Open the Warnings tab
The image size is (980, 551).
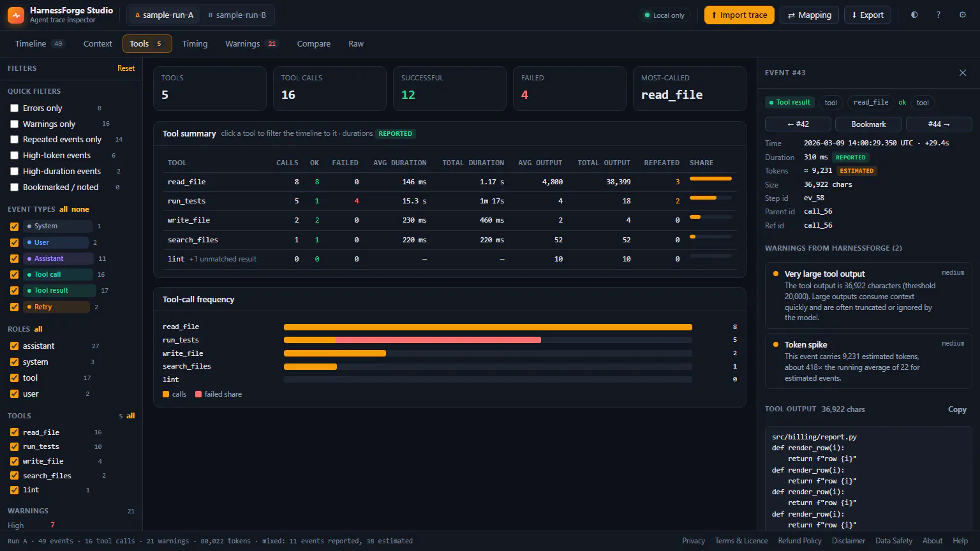(x=251, y=44)
